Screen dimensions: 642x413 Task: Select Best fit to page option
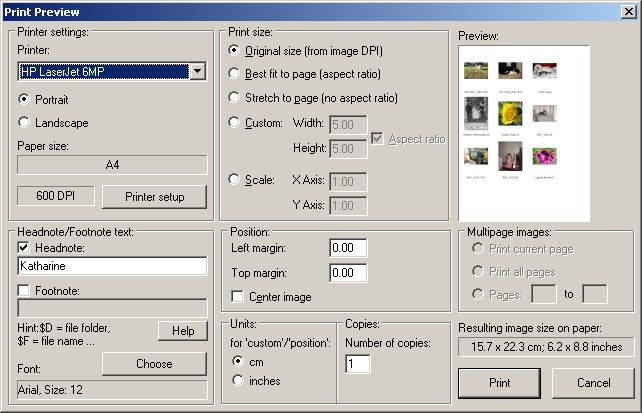point(234,74)
